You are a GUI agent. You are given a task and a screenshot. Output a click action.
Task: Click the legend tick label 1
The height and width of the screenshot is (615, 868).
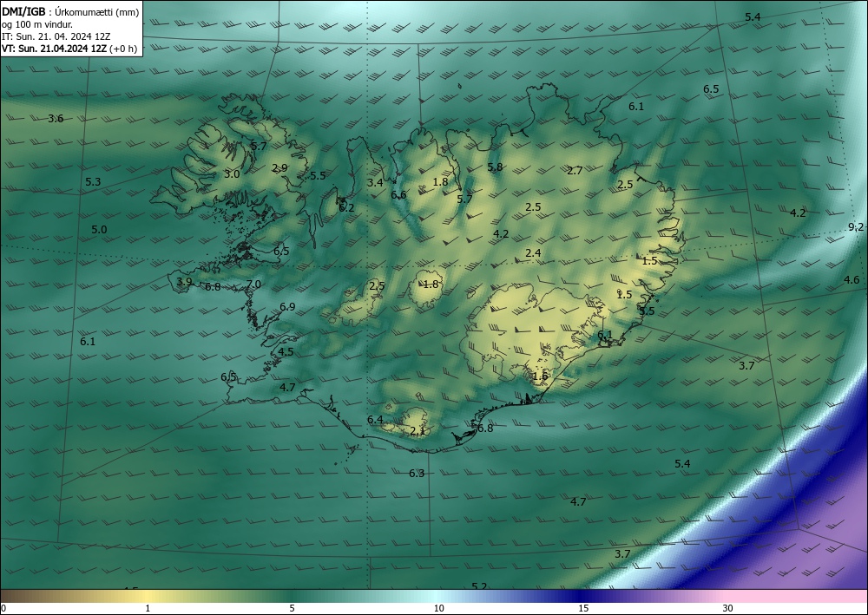tap(148, 608)
